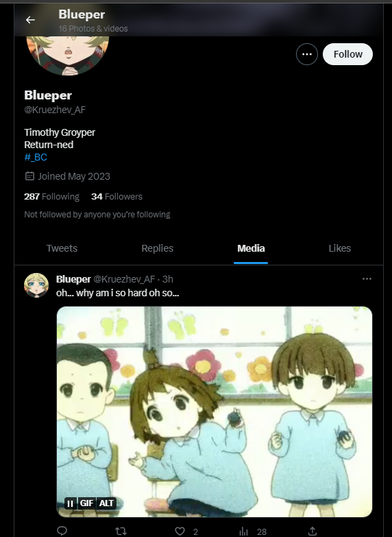The image size is (392, 537).
Task: Select the Media tab
Action: pos(251,248)
